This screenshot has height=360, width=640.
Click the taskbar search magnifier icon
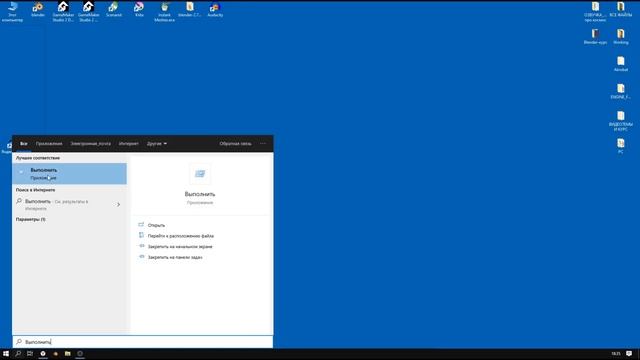coord(18,353)
